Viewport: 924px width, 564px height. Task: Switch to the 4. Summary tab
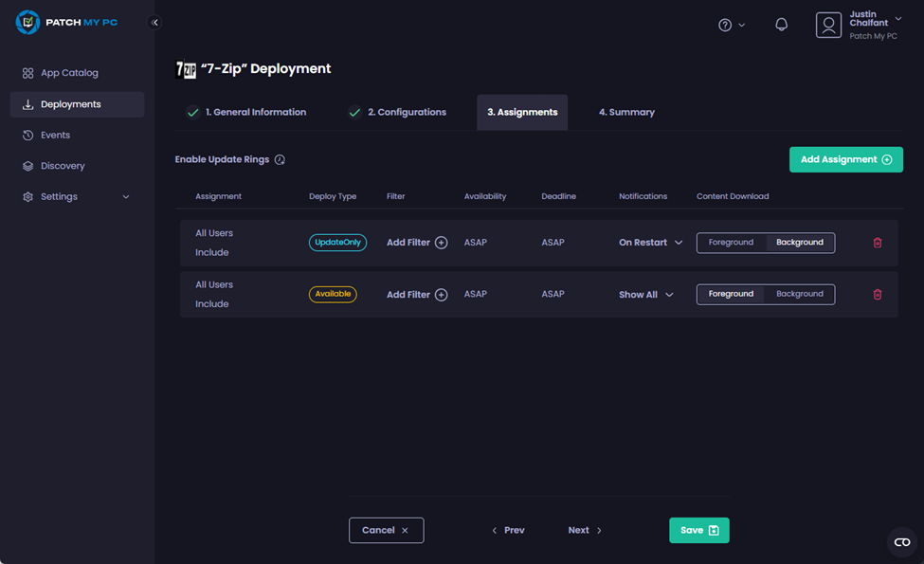[x=626, y=112]
